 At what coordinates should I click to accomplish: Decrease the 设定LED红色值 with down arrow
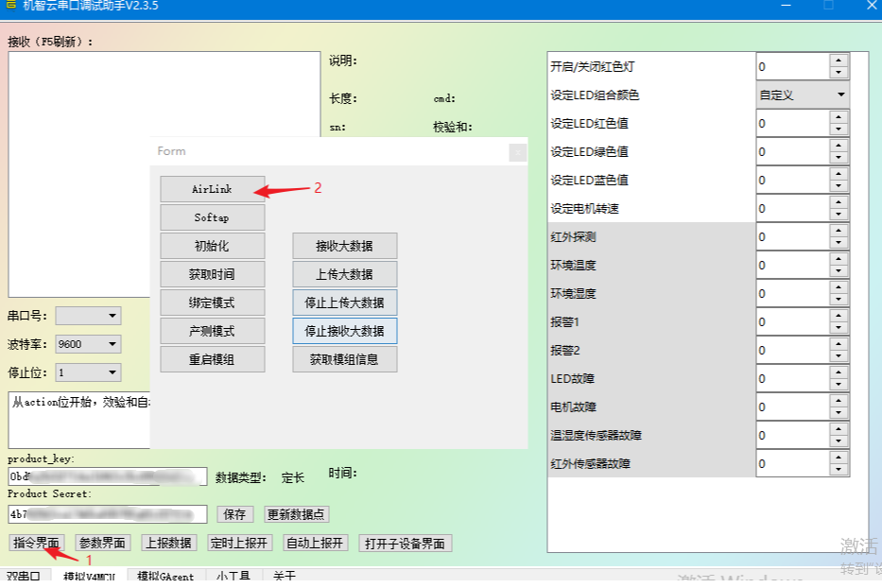[x=839, y=130]
